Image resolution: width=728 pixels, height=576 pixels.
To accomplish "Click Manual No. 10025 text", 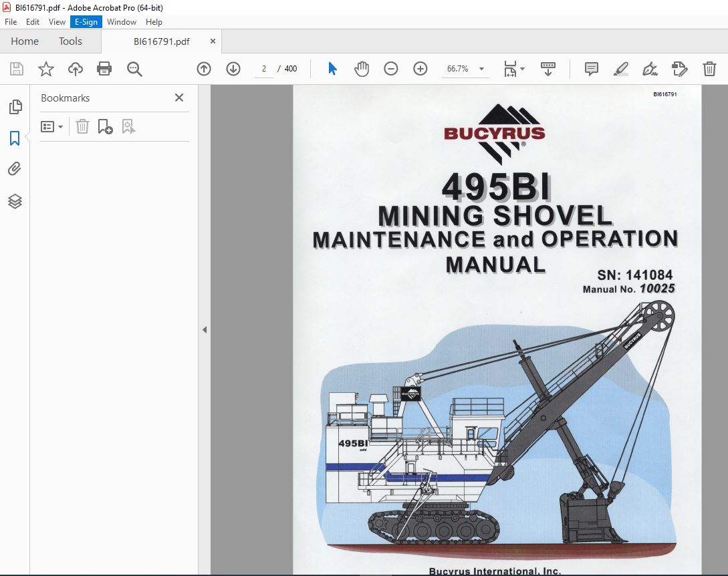I will tap(628, 289).
